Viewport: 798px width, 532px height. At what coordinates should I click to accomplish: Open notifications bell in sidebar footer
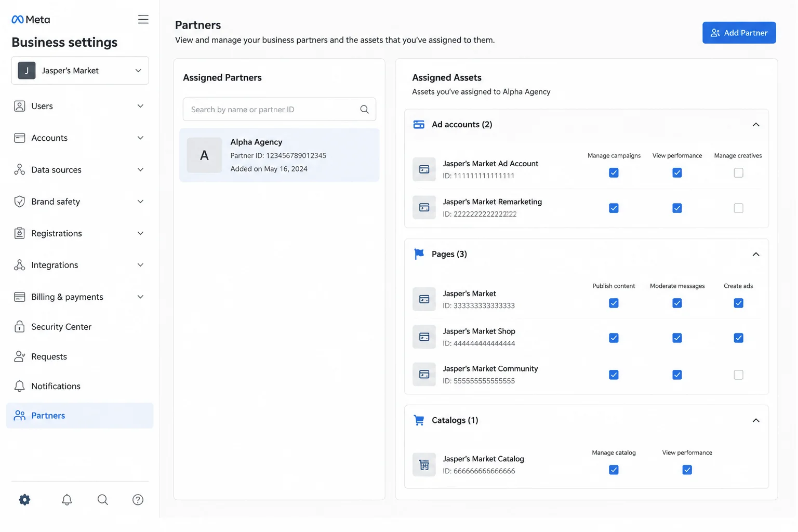67,500
